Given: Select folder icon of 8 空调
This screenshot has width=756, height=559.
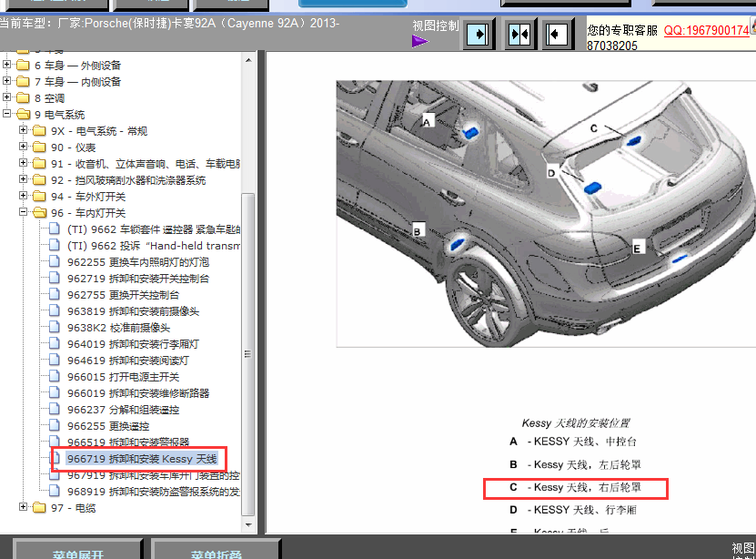Looking at the screenshot, I should point(23,98).
